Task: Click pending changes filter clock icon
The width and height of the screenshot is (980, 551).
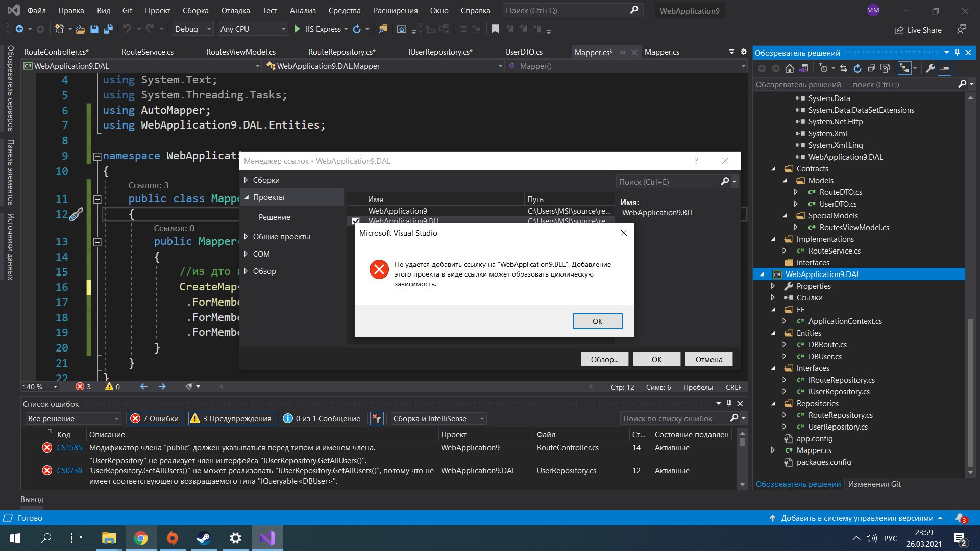Action: 823,68
